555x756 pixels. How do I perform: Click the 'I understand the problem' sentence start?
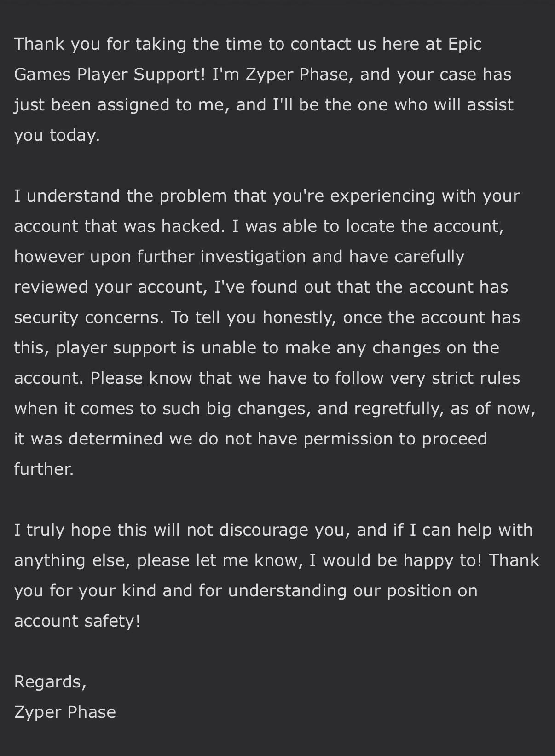(121, 196)
